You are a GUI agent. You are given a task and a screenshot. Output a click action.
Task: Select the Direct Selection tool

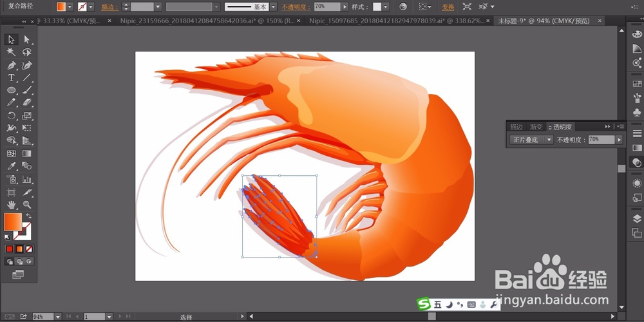point(26,39)
